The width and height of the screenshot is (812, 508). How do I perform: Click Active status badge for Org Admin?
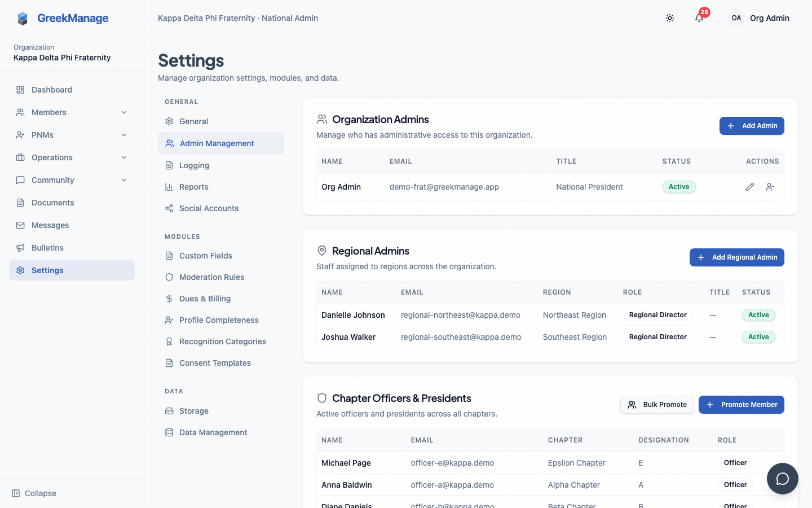click(679, 187)
